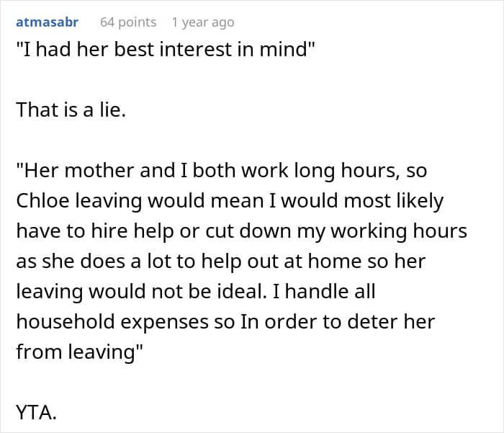Viewport: 504px width, 433px height.
Task: Click the closing text "from leaving"
Action: [76, 352]
